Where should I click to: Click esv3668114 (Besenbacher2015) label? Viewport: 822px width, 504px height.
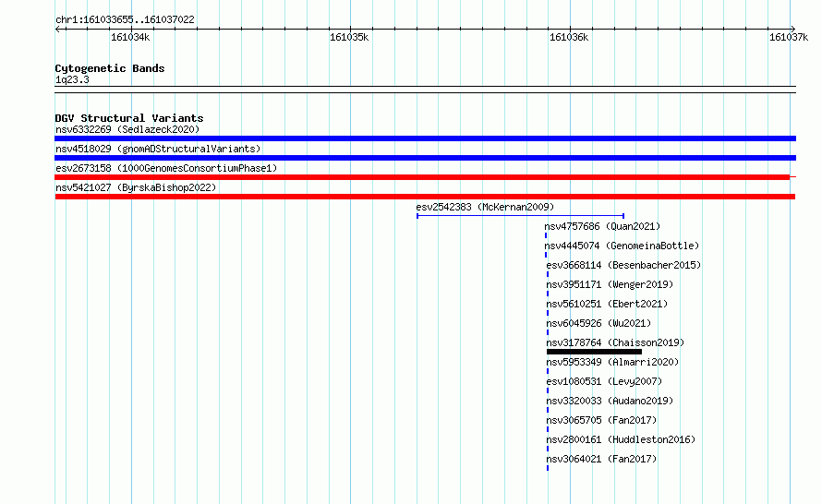(x=623, y=265)
